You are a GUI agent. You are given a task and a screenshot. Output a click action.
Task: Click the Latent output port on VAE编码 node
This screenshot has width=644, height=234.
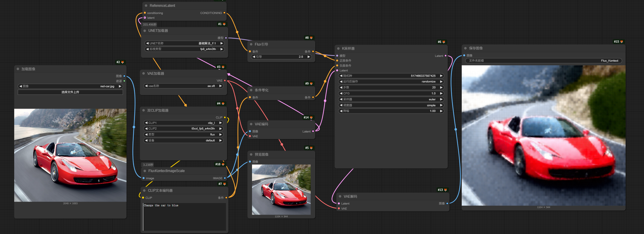pyautogui.click(x=313, y=131)
